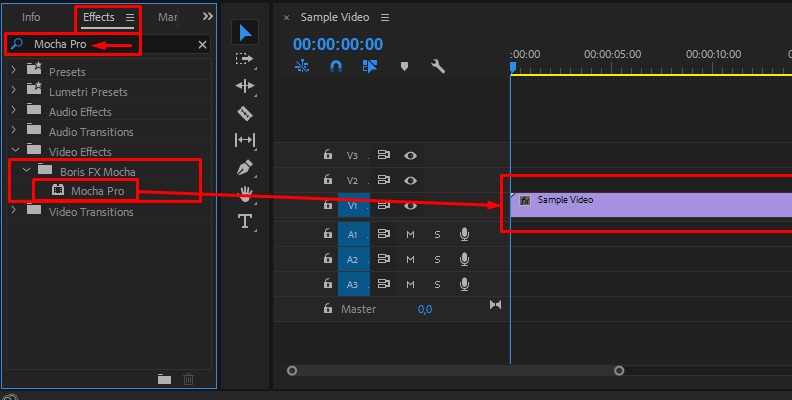Solo audio track A2
Image resolution: width=792 pixels, height=400 pixels.
437,260
